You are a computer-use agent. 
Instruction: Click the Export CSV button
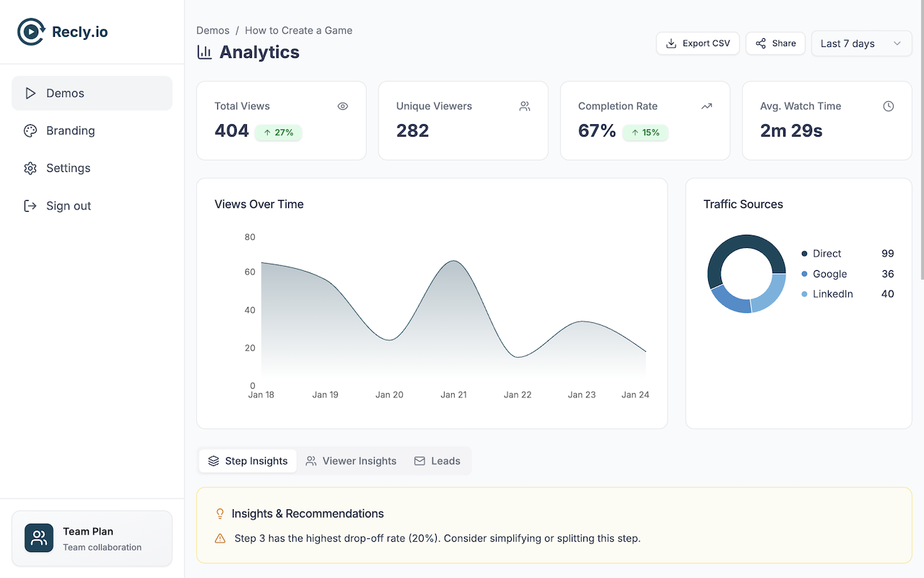point(698,43)
